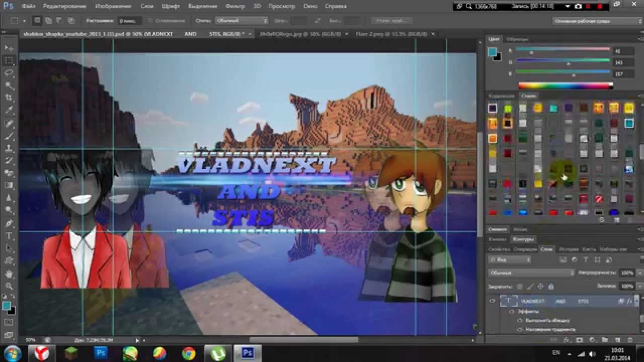This screenshot has width=644, height=362.
Task: Select the Crop tool
Action: tap(9, 98)
